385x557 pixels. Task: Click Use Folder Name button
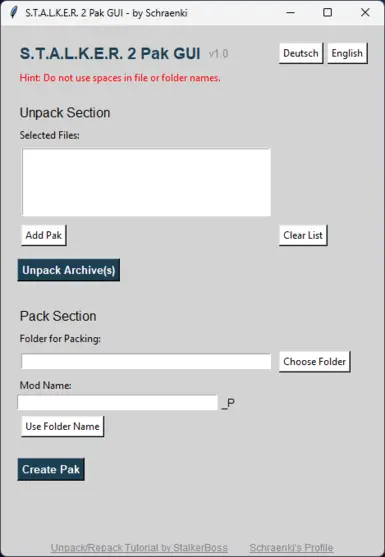[63, 426]
